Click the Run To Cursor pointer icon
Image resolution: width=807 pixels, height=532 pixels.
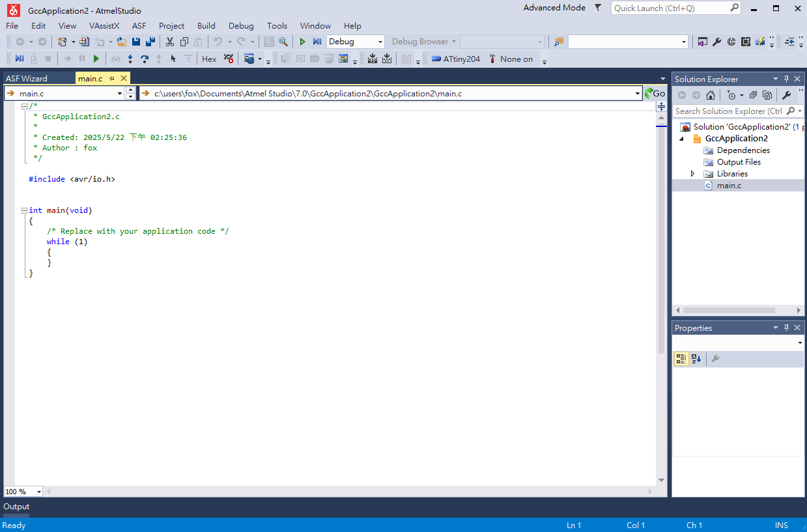[173, 59]
